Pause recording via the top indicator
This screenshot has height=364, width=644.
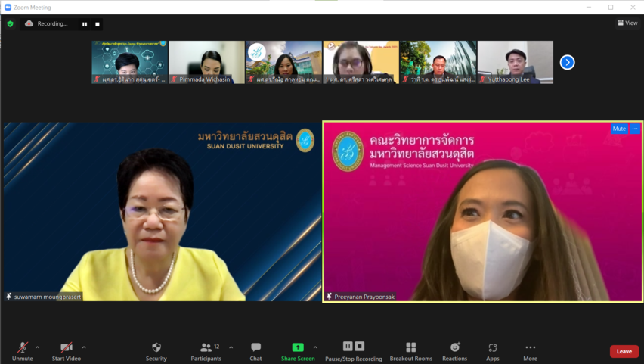(x=85, y=24)
